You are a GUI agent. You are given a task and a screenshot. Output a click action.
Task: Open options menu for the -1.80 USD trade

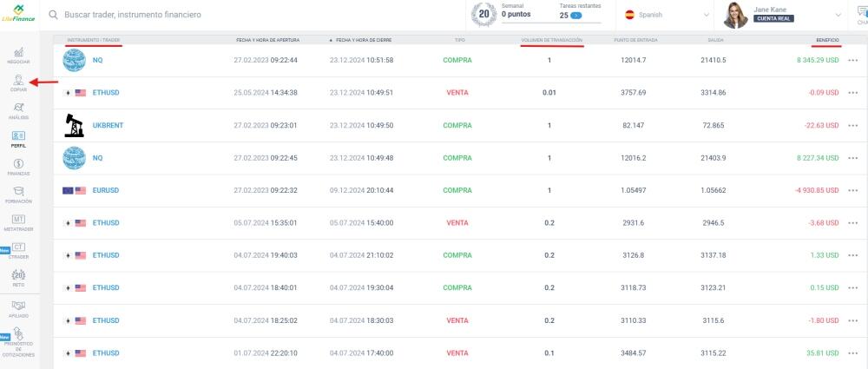[853, 320]
